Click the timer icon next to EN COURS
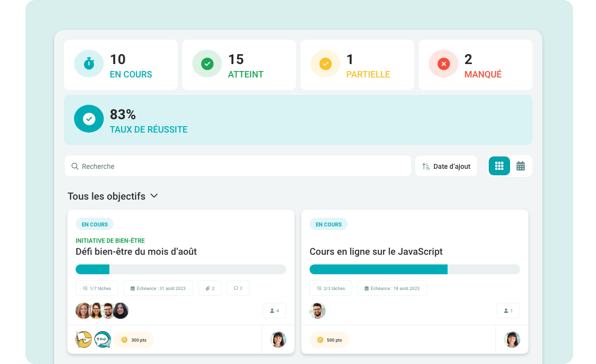 click(x=88, y=64)
